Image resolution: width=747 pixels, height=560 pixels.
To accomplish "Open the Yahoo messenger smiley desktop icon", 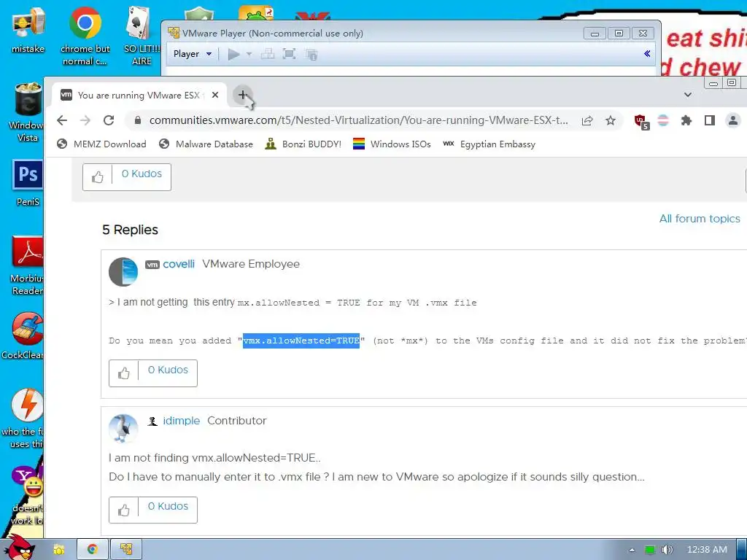I will (x=26, y=495).
